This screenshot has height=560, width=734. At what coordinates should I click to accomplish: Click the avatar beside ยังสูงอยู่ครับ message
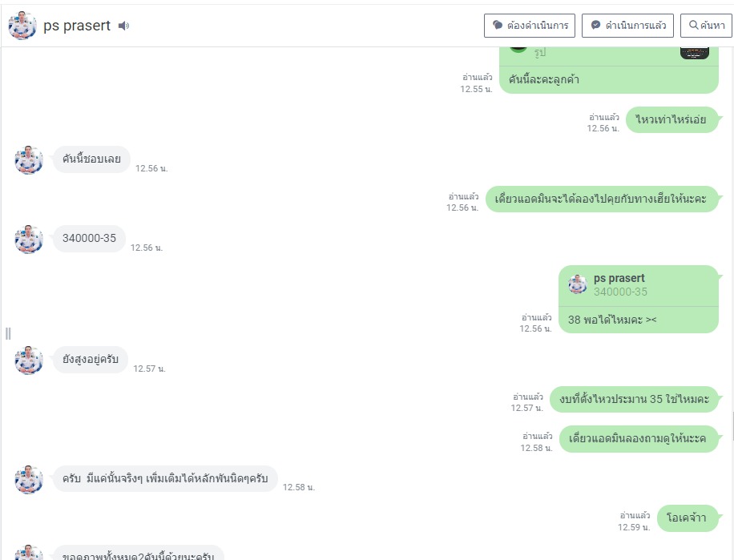29,360
